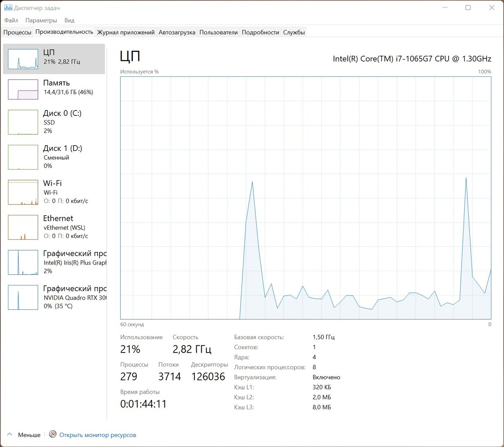Select the Производительность tab
Screen dimensions: 504x447
[x=64, y=32]
